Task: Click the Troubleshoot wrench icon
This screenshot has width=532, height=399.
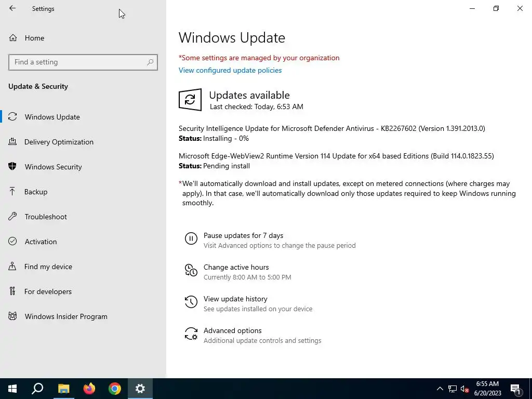Action: pyautogui.click(x=12, y=217)
